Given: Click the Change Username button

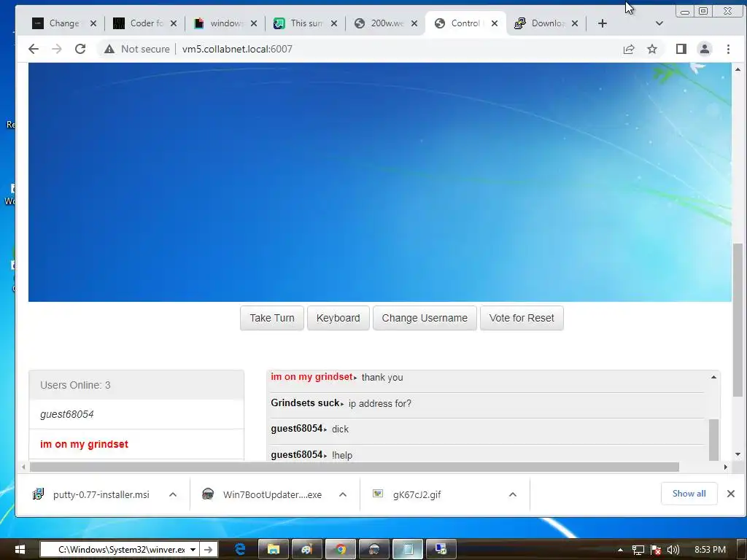Looking at the screenshot, I should (x=425, y=318).
